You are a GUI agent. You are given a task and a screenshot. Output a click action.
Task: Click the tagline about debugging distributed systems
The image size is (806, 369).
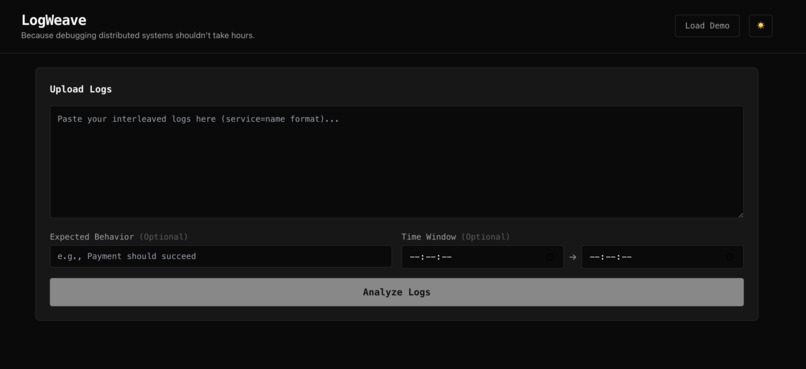(x=138, y=36)
